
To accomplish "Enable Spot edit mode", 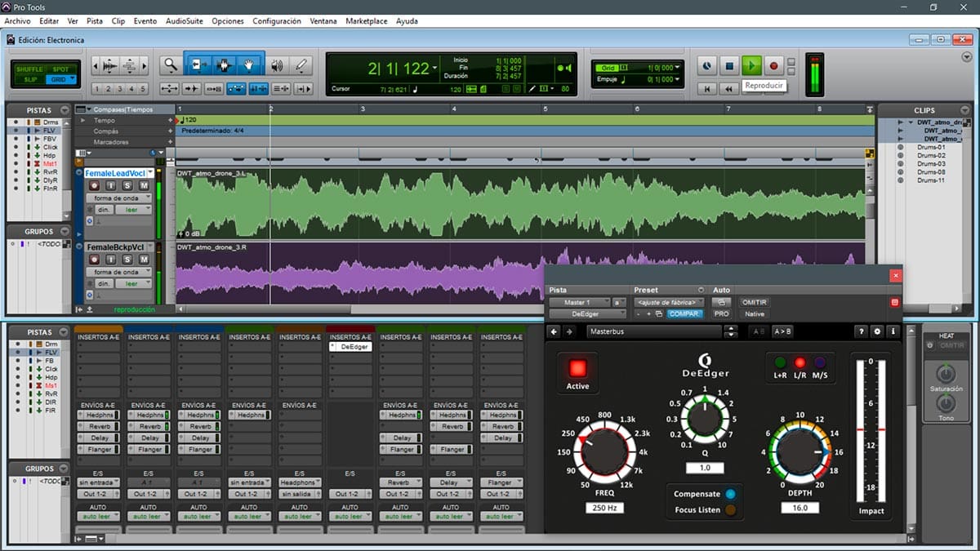I will click(60, 69).
